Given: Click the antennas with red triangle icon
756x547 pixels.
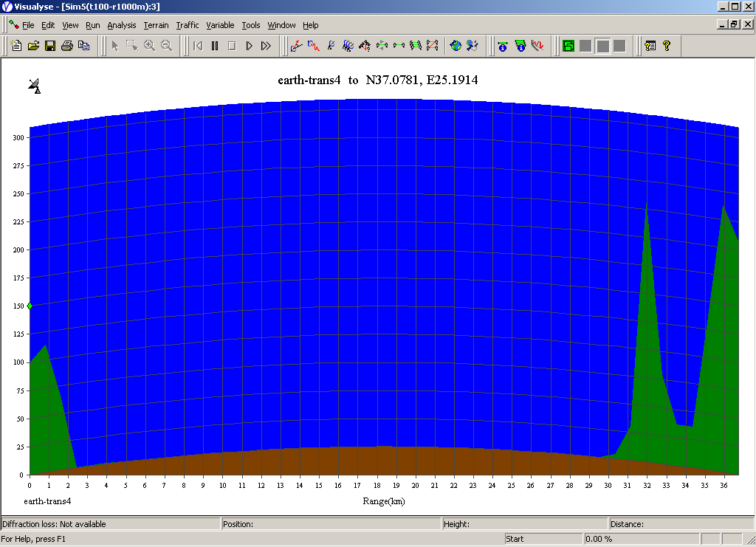Looking at the screenshot, I should [x=365, y=46].
